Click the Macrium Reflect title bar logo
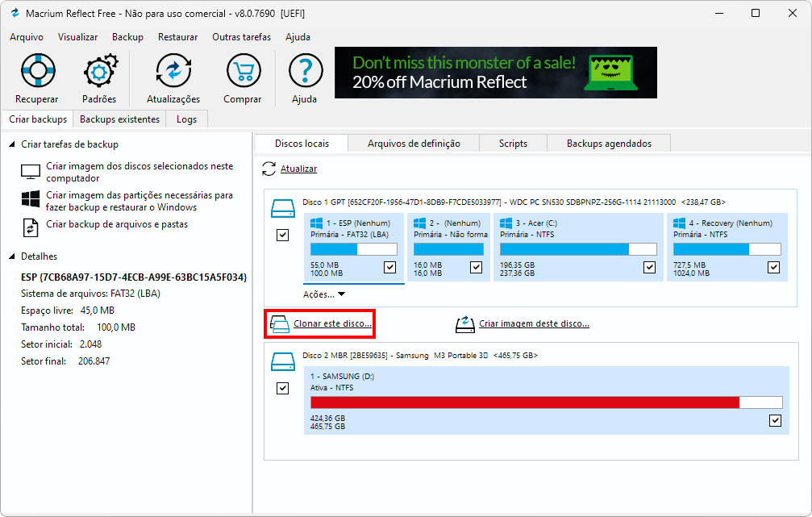This screenshot has width=812, height=517. (15, 13)
